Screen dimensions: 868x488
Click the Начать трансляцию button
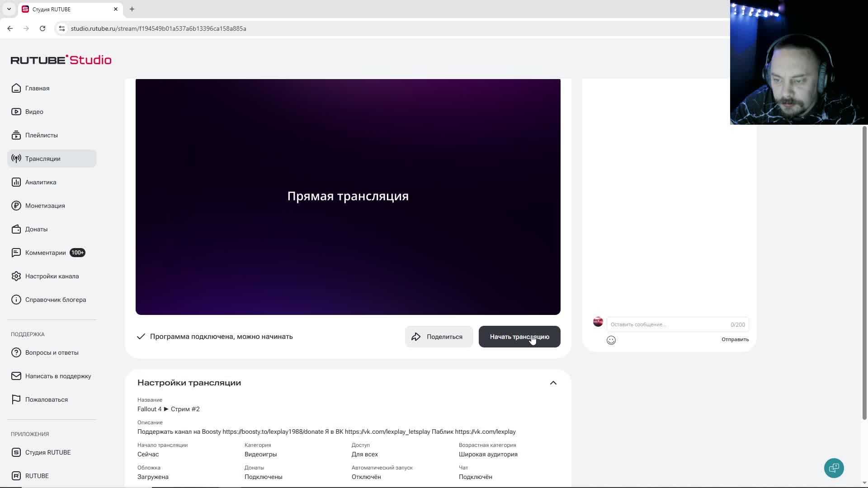coord(519,337)
